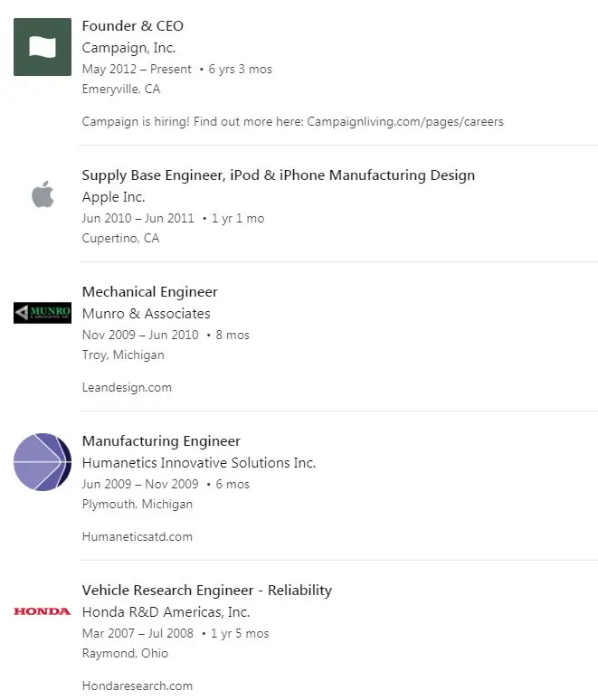Open the Munro & Associates logo
Screen dimensions: 598x700
tap(43, 313)
